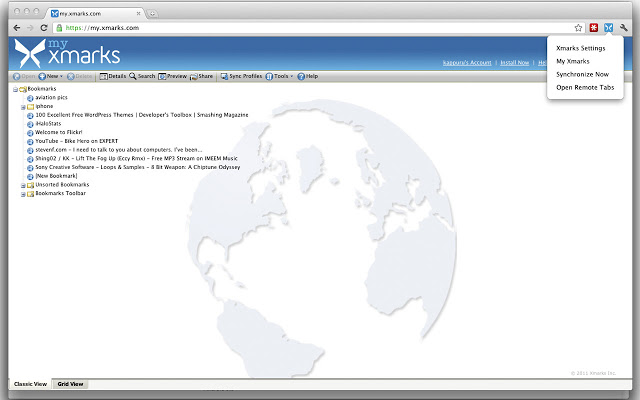Click the Share toolbar button
Viewport: 640px width, 400px height.
tap(201, 76)
